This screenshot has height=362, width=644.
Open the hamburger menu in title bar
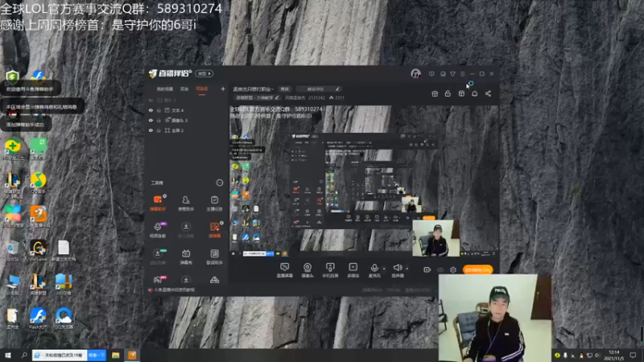coord(462,74)
